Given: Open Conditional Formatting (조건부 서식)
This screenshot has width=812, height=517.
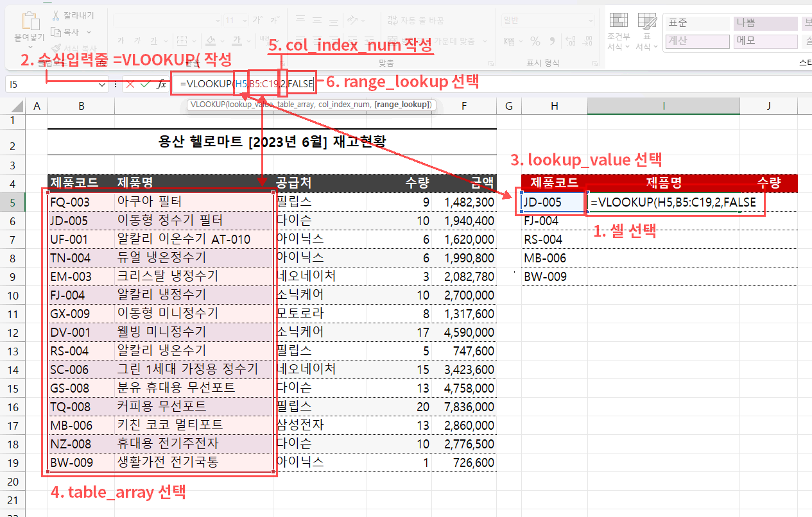Looking at the screenshot, I should pos(619,31).
